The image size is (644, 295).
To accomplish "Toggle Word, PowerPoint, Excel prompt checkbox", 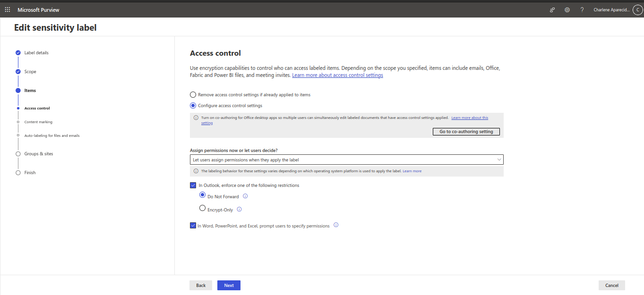I will click(193, 226).
